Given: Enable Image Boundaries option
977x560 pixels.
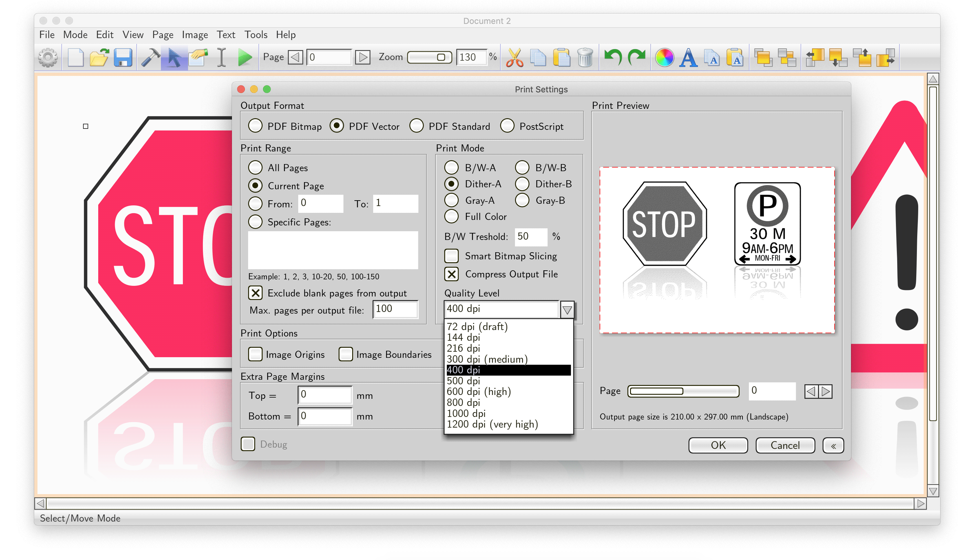Looking at the screenshot, I should pyautogui.click(x=346, y=354).
